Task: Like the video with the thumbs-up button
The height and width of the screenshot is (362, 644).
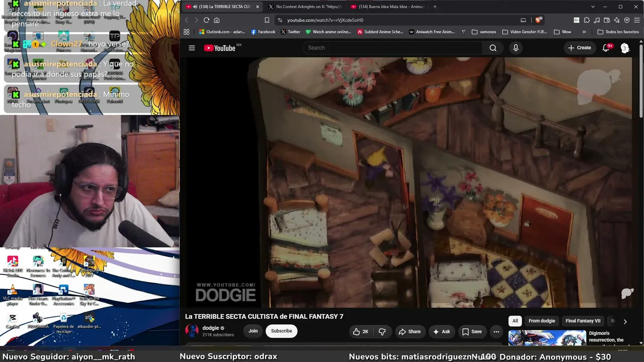Action: (361, 331)
